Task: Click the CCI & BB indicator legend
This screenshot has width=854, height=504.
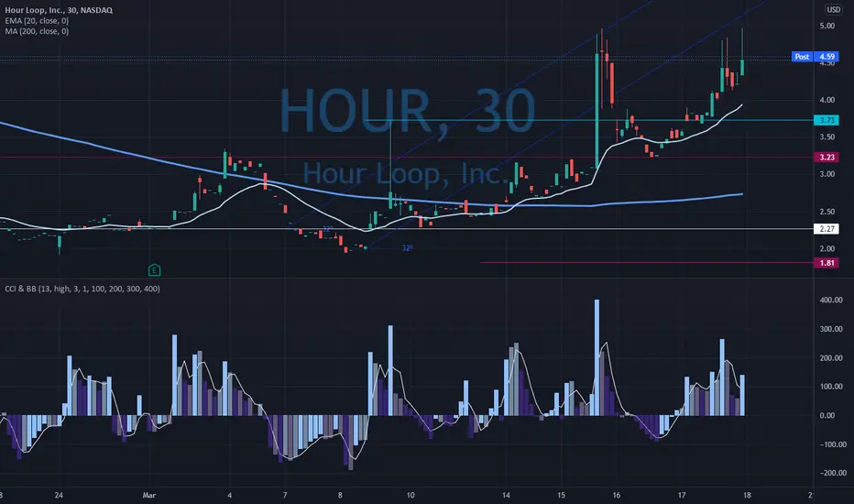Action: tap(82, 289)
